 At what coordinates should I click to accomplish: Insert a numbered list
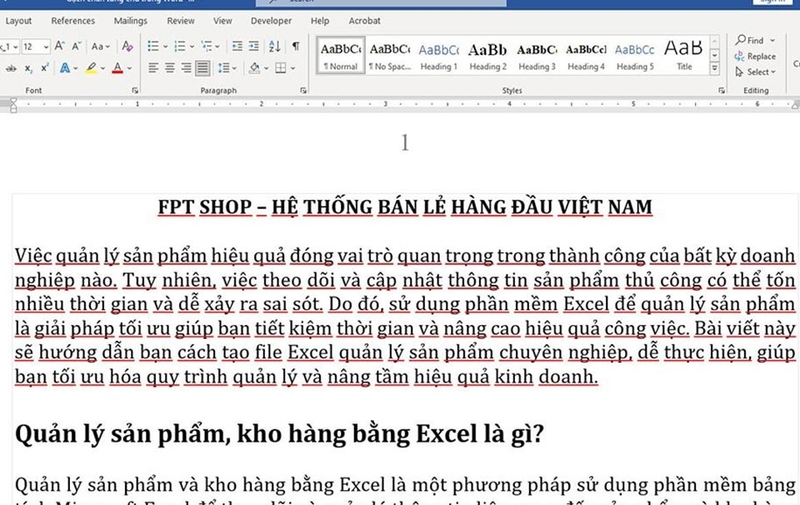pos(180,46)
